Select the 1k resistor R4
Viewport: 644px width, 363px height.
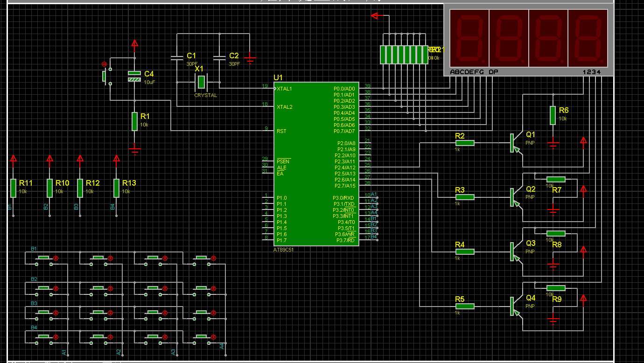pos(465,251)
